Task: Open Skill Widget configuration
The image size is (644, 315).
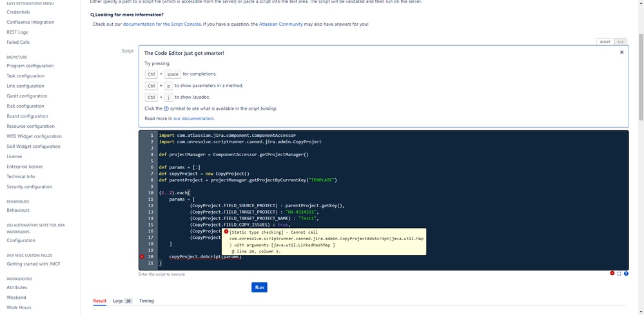Action: (34, 147)
